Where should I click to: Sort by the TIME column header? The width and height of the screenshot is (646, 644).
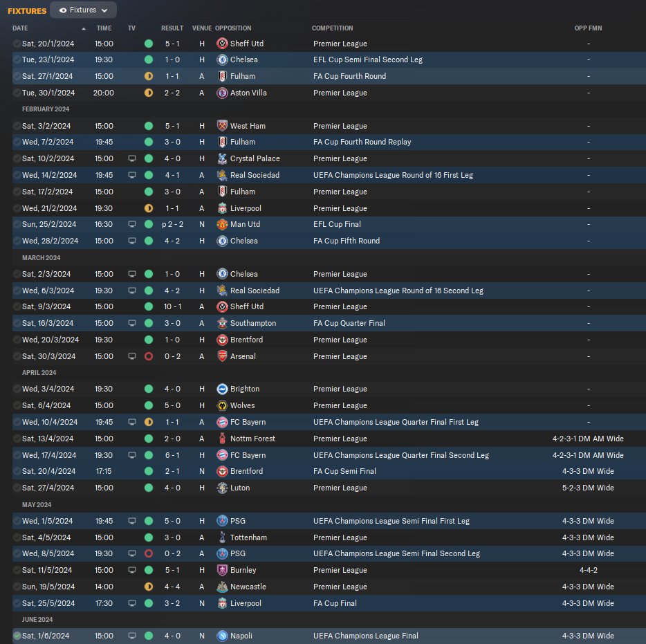104,28
